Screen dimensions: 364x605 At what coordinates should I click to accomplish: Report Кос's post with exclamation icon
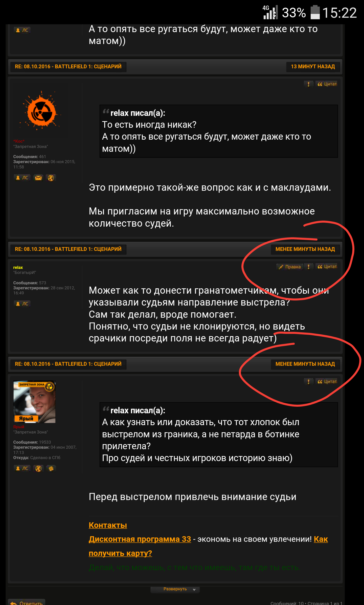click(x=308, y=84)
